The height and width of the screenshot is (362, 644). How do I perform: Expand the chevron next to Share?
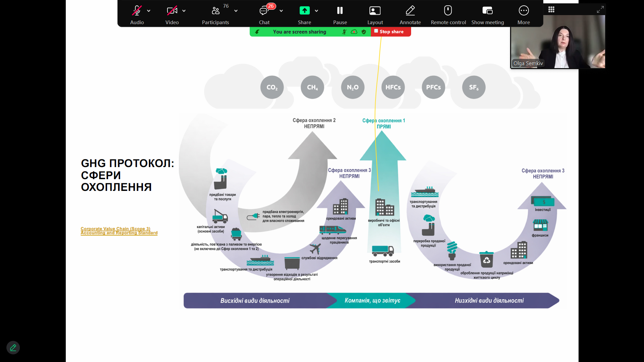[x=316, y=11]
